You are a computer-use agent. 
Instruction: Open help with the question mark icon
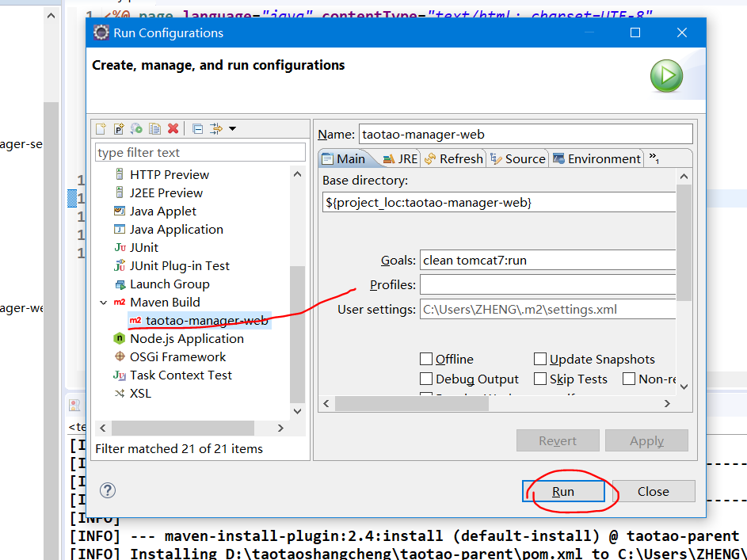point(108,490)
